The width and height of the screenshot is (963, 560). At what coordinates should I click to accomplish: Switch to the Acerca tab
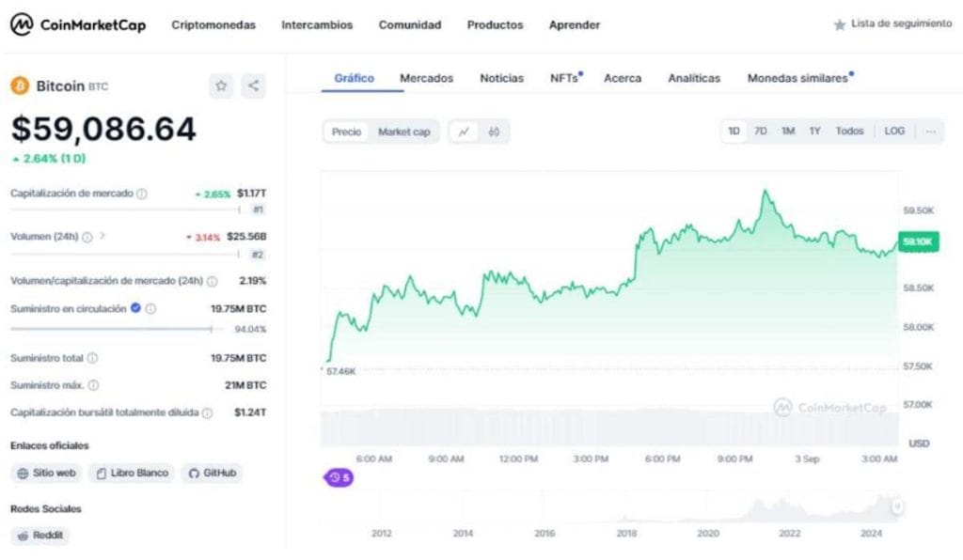pos(623,79)
